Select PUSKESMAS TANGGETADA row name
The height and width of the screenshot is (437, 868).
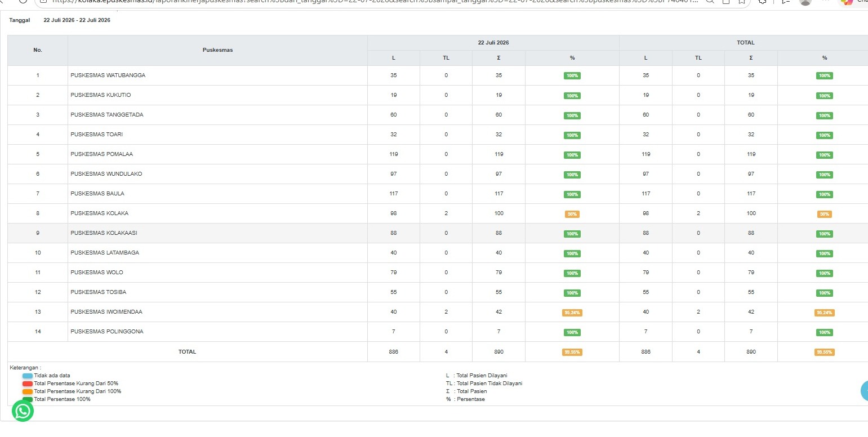tap(107, 115)
